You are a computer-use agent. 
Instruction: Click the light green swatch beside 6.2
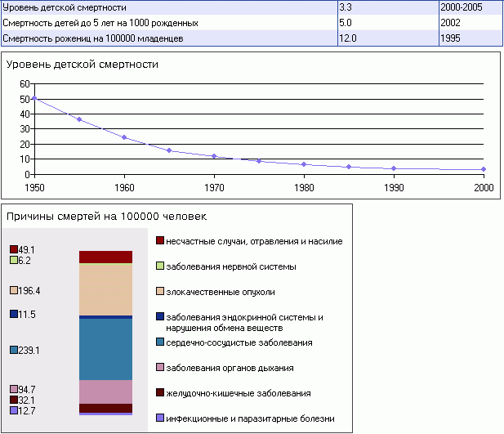[x=13, y=260]
